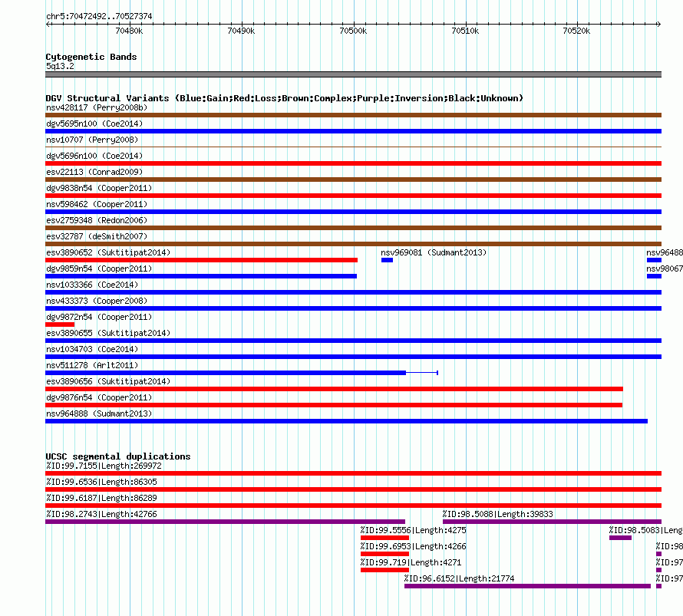Click the 70510k ruler tick label

pos(465,31)
